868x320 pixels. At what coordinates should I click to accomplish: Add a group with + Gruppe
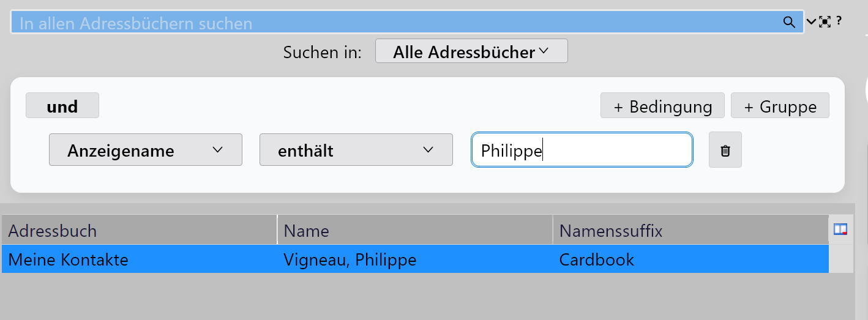(780, 106)
